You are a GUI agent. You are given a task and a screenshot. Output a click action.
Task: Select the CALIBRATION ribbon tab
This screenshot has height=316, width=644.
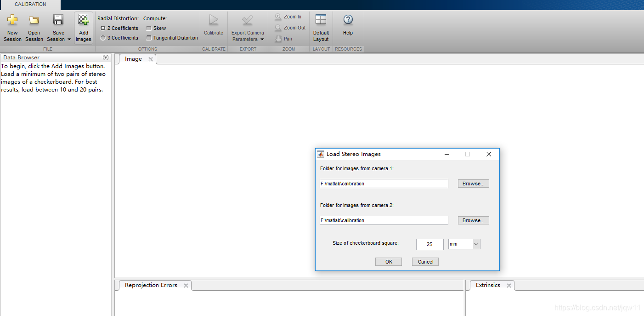click(x=30, y=5)
